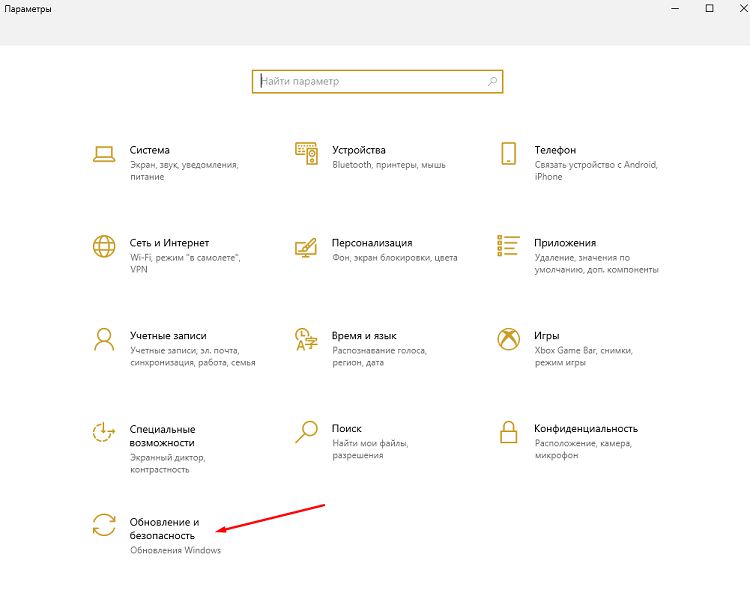Maximize the Параметры window
Image resolution: width=750 pixels, height=590 pixels.
coord(709,9)
